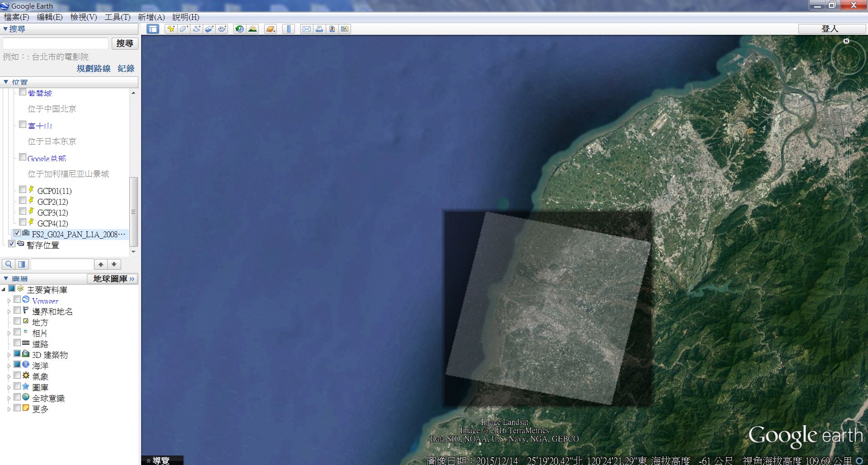
Task: Record a tour with camera icon
Action: (222, 29)
